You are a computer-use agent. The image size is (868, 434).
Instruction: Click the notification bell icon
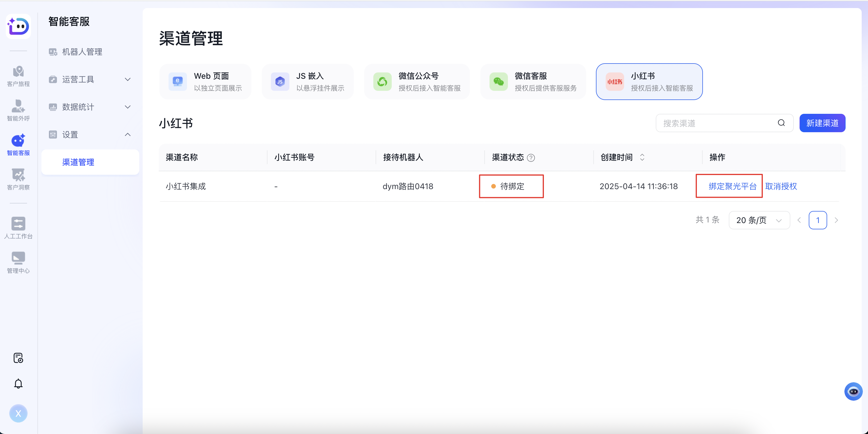click(18, 383)
